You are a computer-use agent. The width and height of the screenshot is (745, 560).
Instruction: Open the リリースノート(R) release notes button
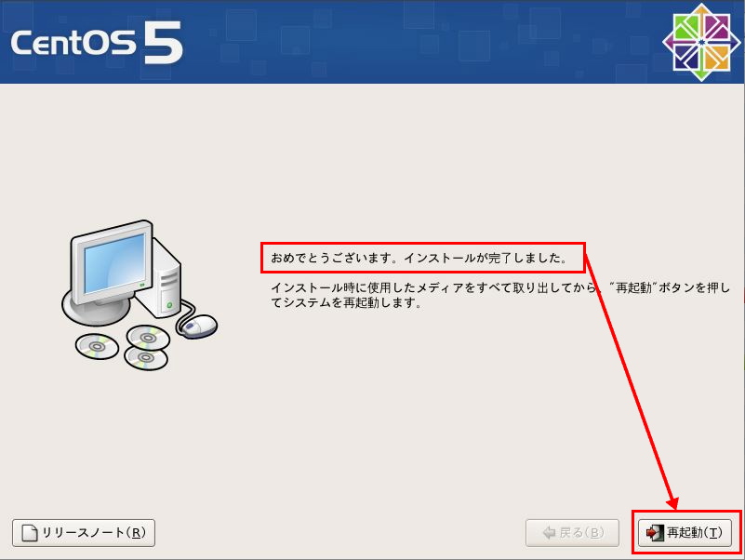click(x=84, y=533)
